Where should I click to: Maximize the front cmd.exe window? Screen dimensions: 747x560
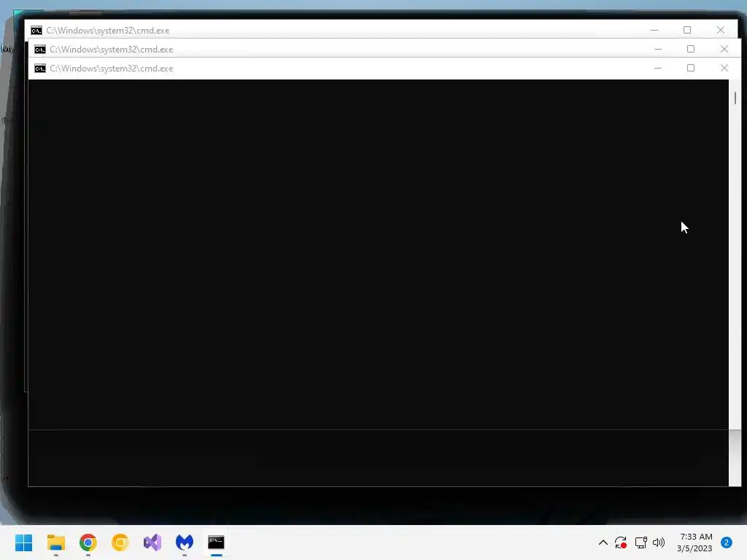(691, 68)
